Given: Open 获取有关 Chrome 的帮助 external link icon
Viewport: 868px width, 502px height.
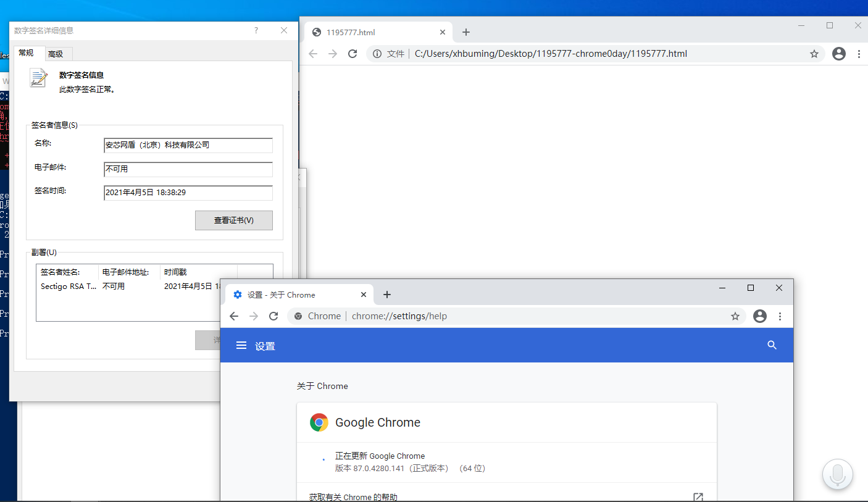Looking at the screenshot, I should (698, 497).
